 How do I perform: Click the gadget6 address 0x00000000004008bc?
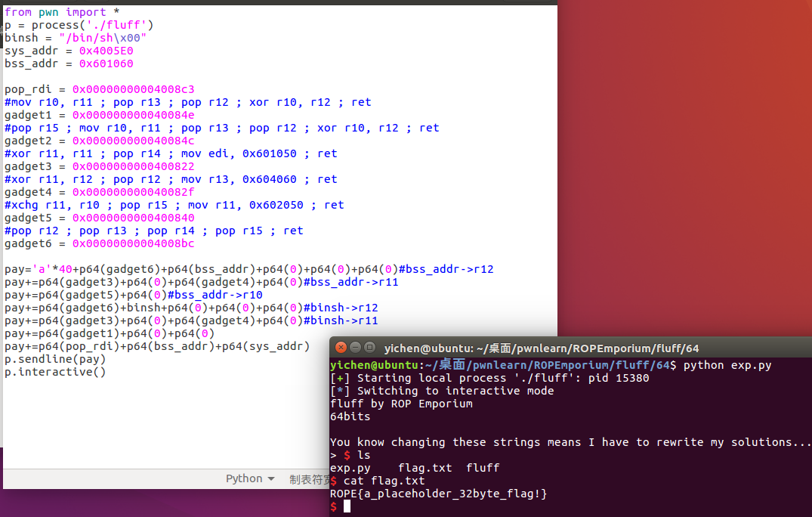[x=133, y=243]
